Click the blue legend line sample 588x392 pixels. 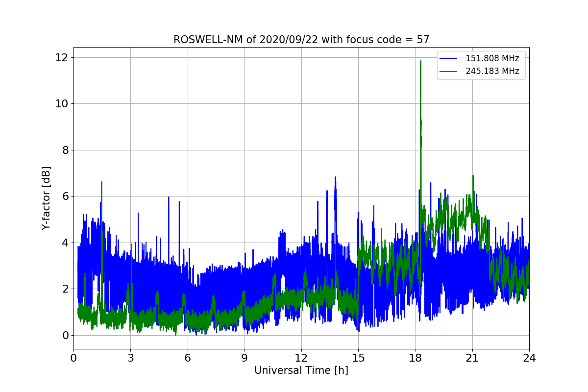tap(449, 59)
